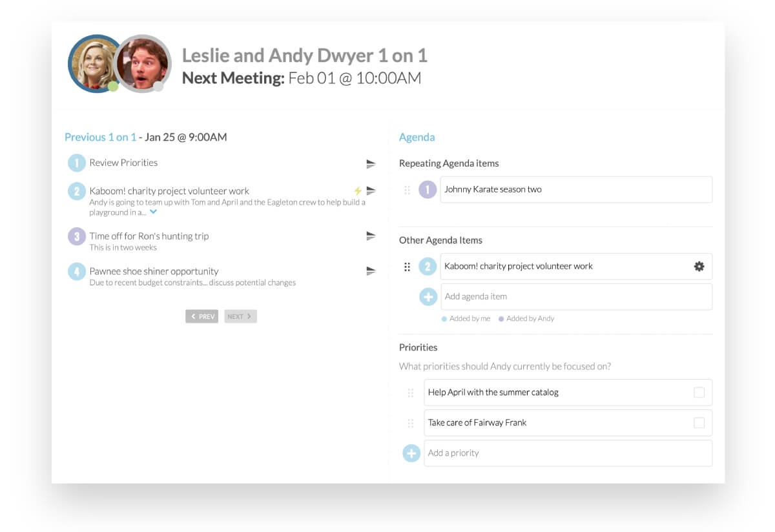Click the PREV navigation button
775x532 pixels.
coord(202,316)
